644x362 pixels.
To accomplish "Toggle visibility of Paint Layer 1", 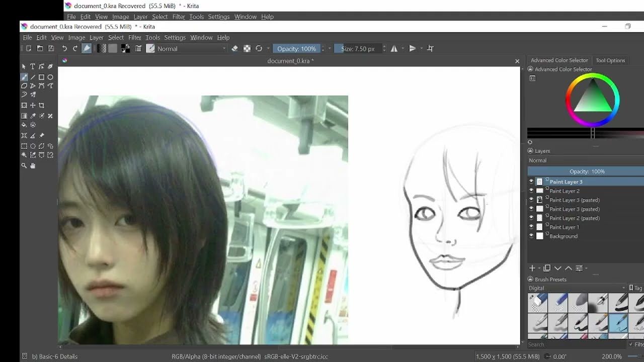I will click(x=531, y=227).
